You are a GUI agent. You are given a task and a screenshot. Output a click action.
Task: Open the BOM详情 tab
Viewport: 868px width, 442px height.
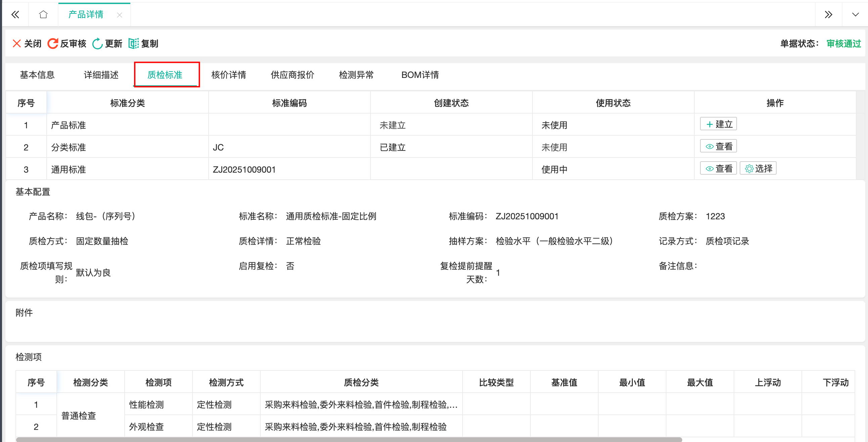[420, 75]
